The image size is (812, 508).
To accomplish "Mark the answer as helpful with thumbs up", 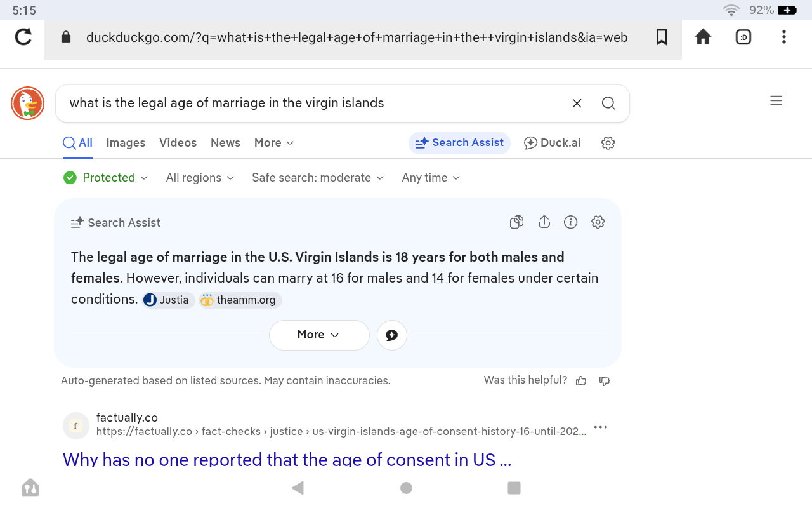I will [581, 381].
